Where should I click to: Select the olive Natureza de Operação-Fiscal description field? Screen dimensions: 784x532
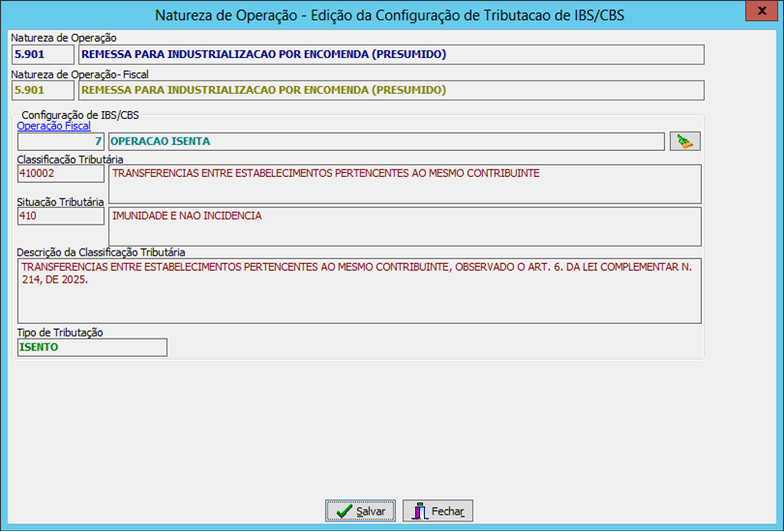(x=390, y=90)
